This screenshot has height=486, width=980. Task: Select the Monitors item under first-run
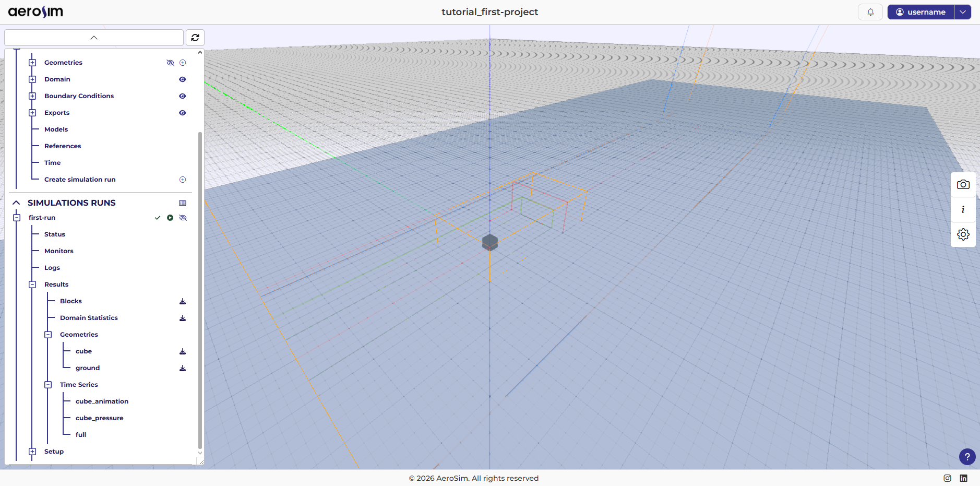click(59, 251)
